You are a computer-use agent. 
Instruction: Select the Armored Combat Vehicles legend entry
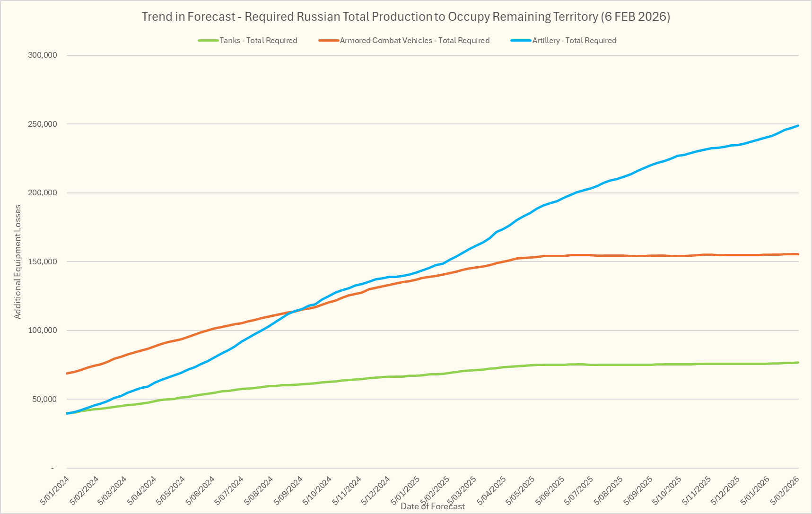coord(414,41)
